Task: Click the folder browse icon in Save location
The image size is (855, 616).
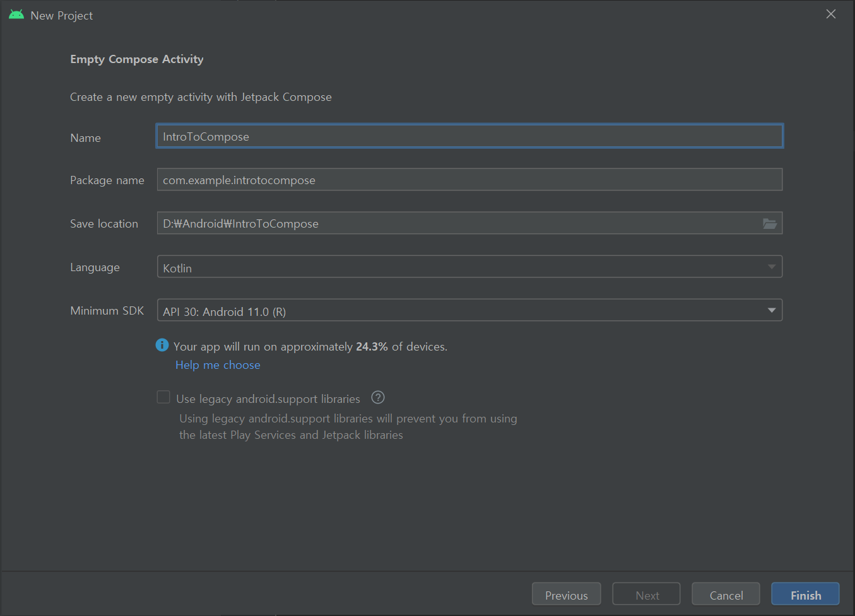Action: (x=769, y=223)
